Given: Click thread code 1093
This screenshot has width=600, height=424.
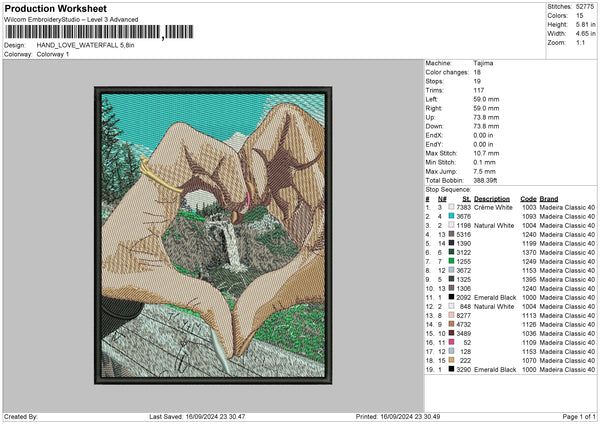Looking at the screenshot, I should pyautogui.click(x=529, y=216).
